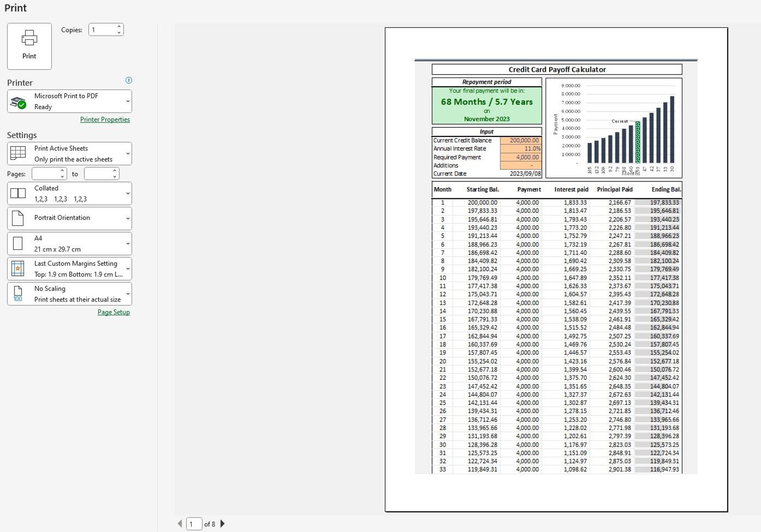Viewport: 761px width, 532px height.
Task: Click the No Scaling 100 icon
Action: (18, 294)
